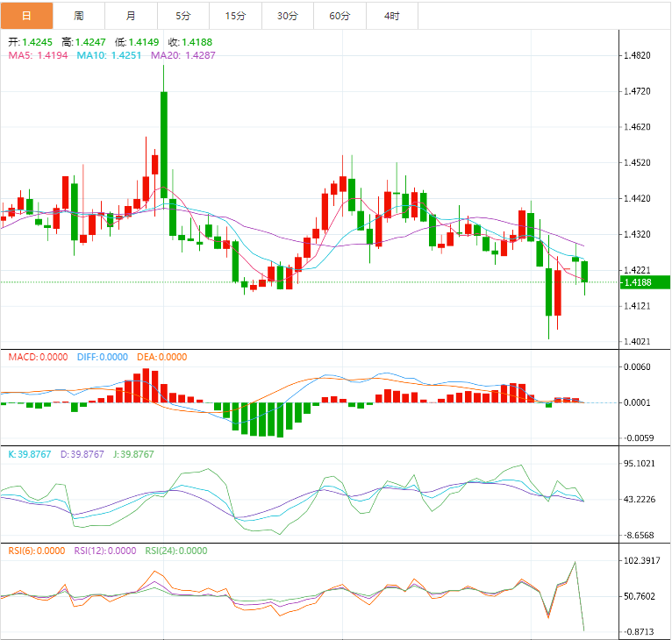Choose the 60分 chart interval
The height and width of the screenshot is (640, 672).
[340, 16]
